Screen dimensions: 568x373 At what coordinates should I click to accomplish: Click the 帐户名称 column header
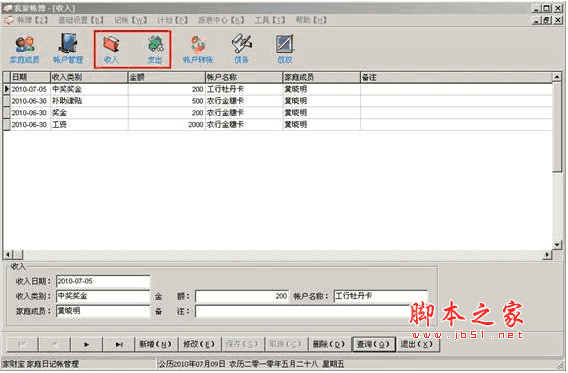(244, 77)
